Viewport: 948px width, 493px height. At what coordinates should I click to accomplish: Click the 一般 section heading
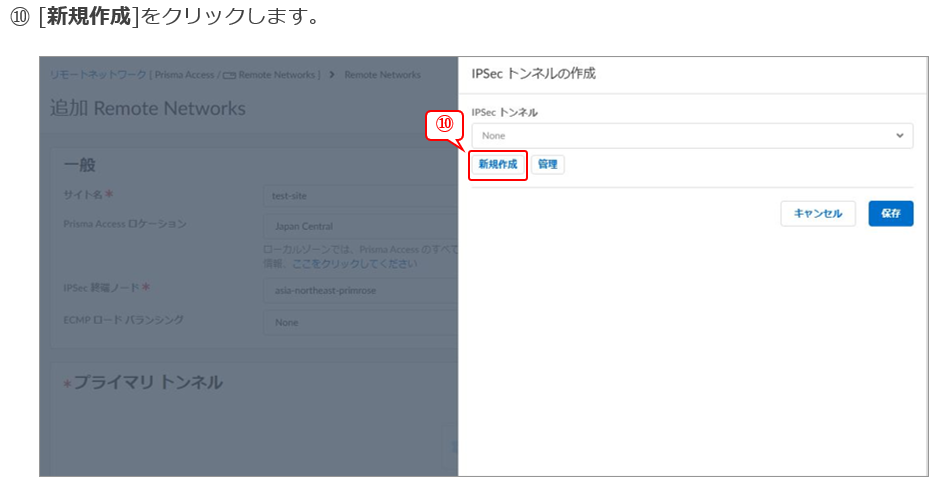[x=79, y=165]
